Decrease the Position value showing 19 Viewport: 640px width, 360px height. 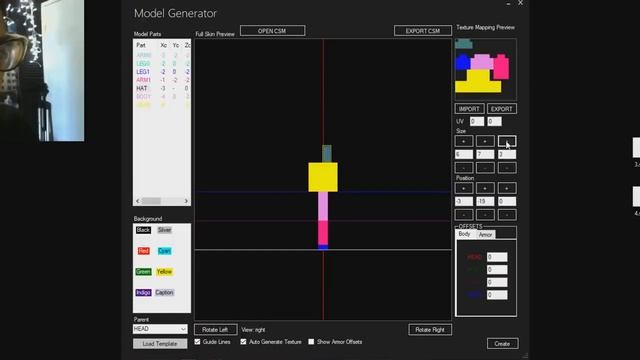pos(485,215)
